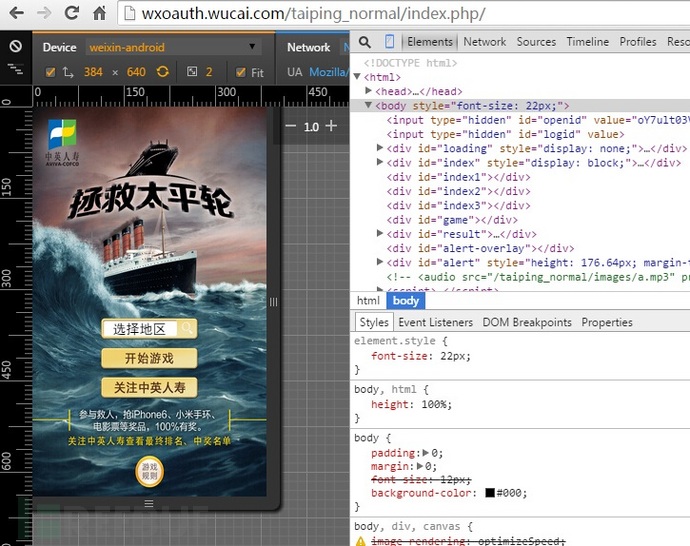Edit the height value 640
The image size is (690, 546).
(136, 72)
